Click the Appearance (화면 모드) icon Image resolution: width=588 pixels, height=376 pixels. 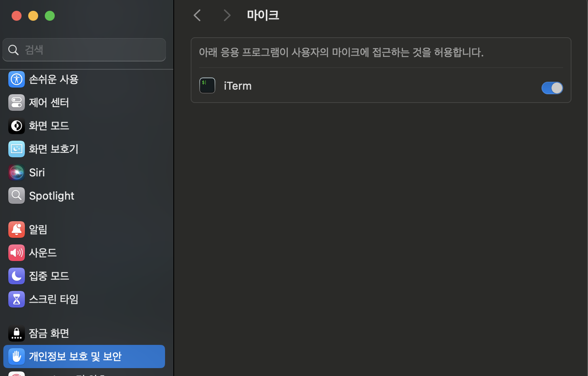click(x=17, y=126)
